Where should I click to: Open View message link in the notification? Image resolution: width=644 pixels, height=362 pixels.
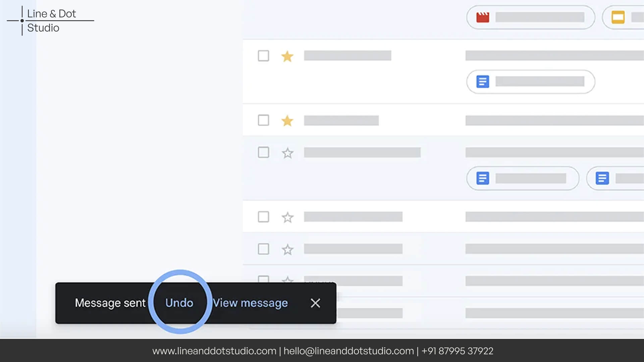click(x=250, y=303)
